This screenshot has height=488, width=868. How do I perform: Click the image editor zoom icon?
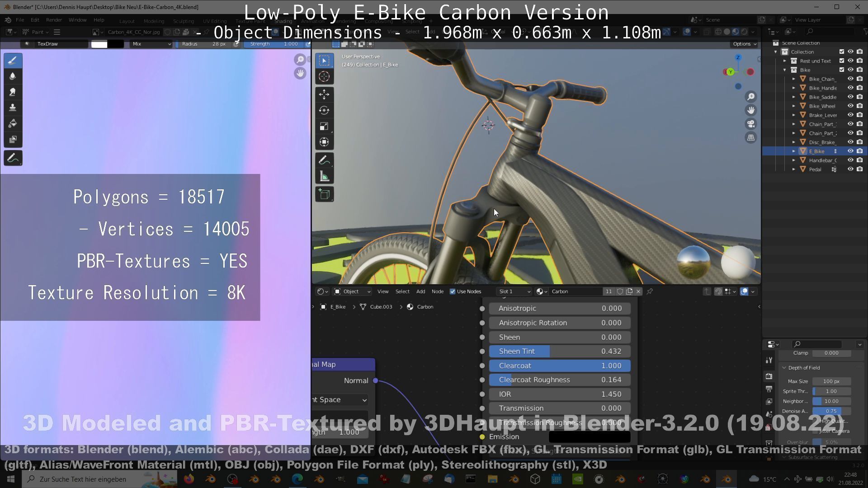click(300, 60)
